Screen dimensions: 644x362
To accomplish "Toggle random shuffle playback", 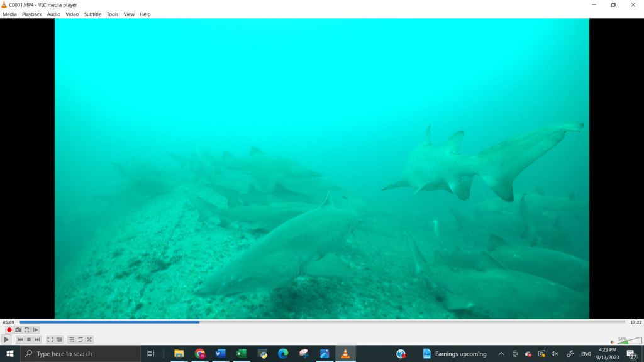I will coord(89,339).
